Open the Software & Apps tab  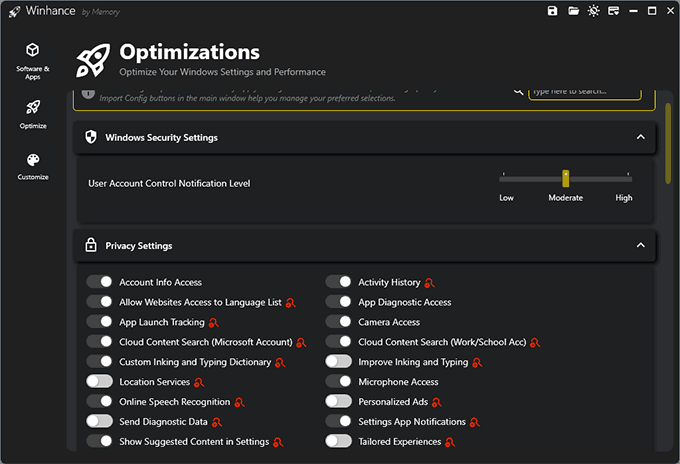point(33,59)
